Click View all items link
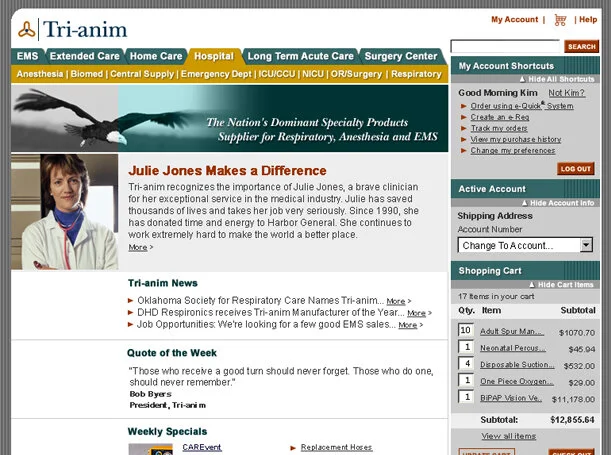The width and height of the screenshot is (611, 455). (509, 436)
